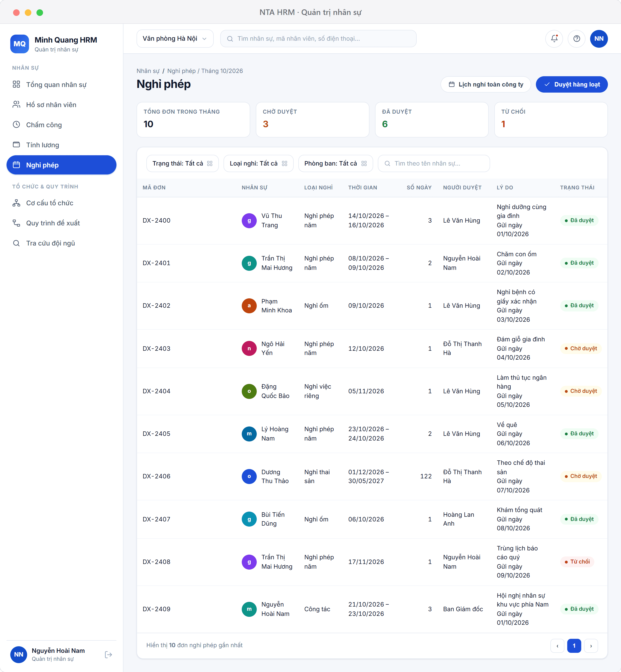621x672 pixels.
Task: Click the logout icon beside Nguyễn Hoài Nam
Action: pos(108,654)
